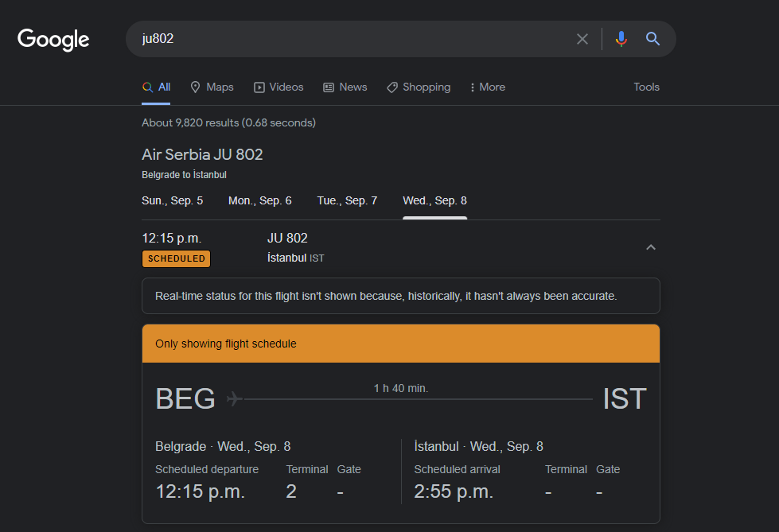Select the All results tab
Viewport: 779px width, 532px height.
coord(156,87)
